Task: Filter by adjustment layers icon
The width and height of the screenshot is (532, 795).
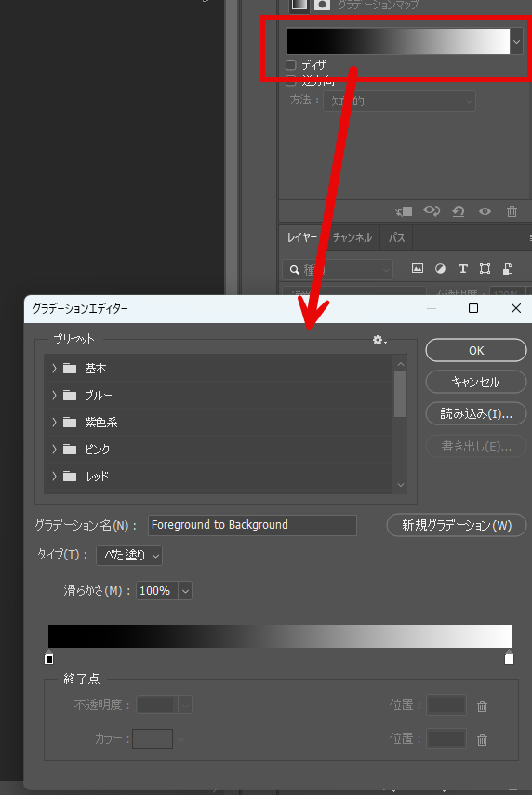Action: [440, 269]
